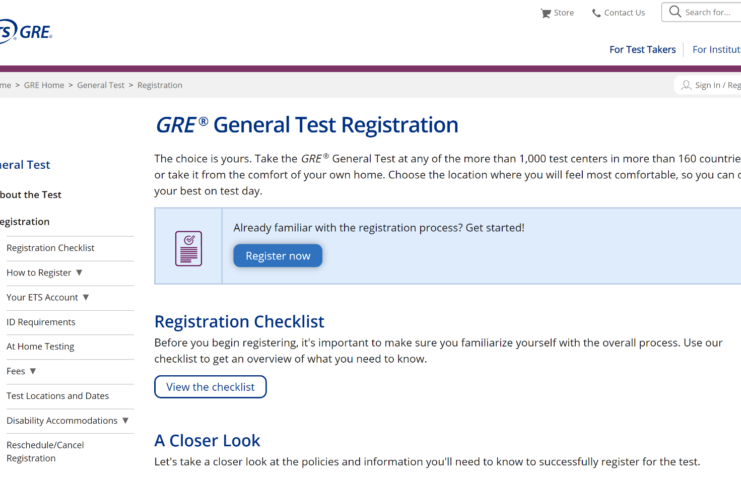Viewport: 741px width, 478px height.
Task: Open ID Requirements sidebar item
Action: pyautogui.click(x=41, y=322)
